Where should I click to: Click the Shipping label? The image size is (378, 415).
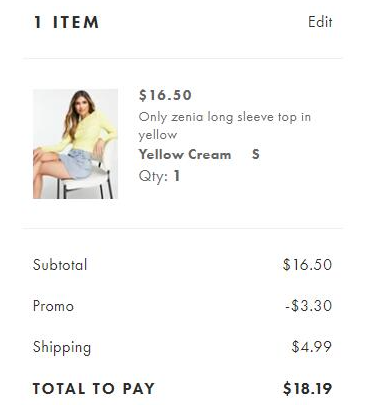tap(62, 348)
